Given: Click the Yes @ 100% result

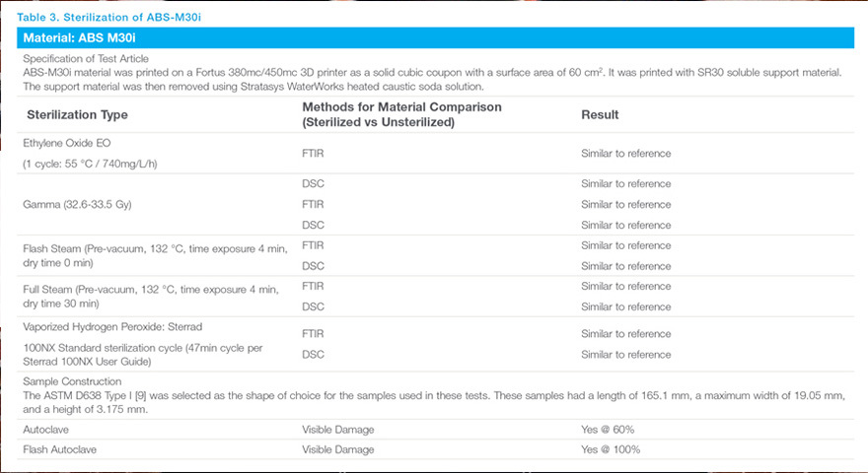Looking at the screenshot, I should 611,449.
